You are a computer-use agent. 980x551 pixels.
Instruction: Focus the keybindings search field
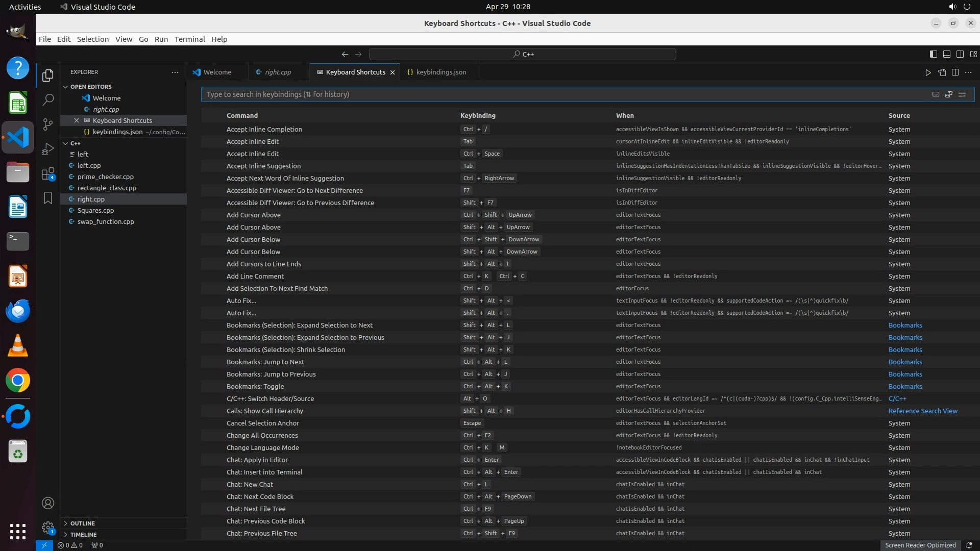pos(561,94)
